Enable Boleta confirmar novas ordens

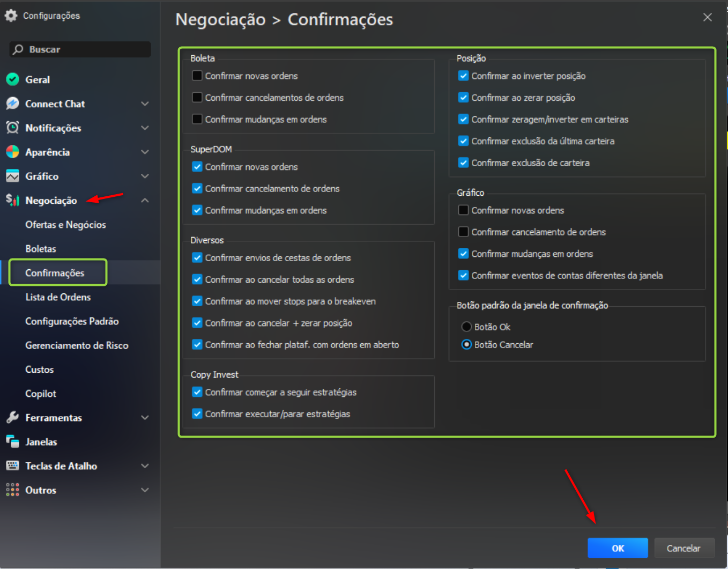[197, 76]
